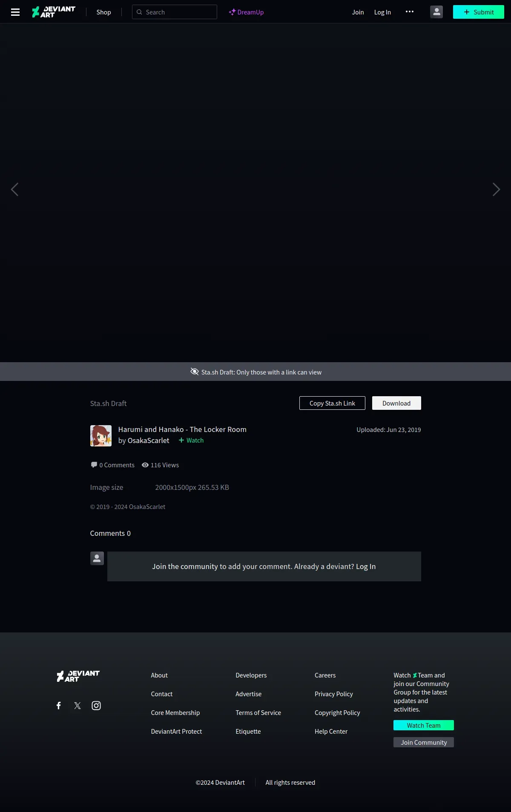Click the title 'Harumi and Hanako - The Locker Room'
The height and width of the screenshot is (812, 511).
click(x=182, y=429)
